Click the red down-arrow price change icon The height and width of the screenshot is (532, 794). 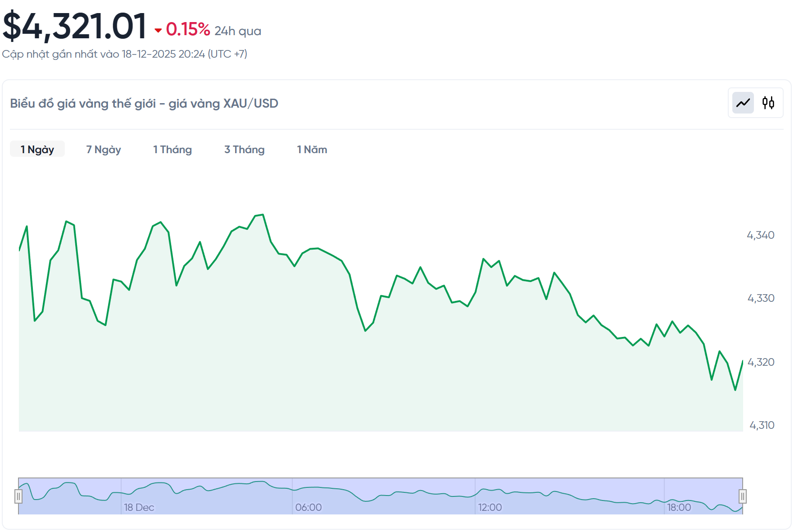click(x=158, y=31)
